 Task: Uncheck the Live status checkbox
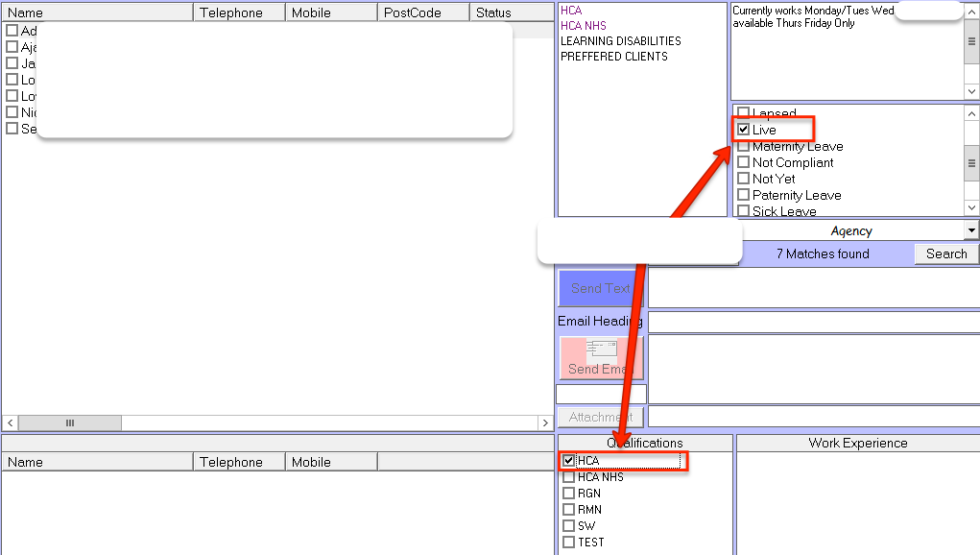(743, 130)
